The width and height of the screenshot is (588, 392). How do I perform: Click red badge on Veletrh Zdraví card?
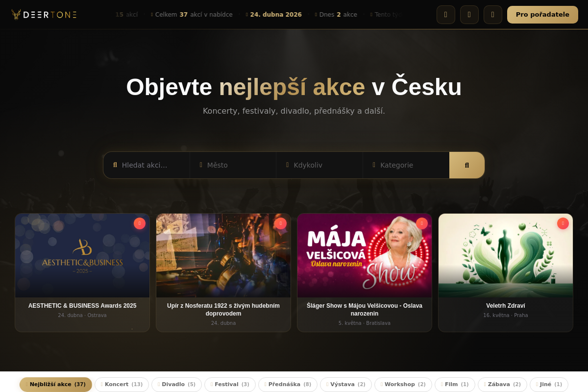pos(563,223)
